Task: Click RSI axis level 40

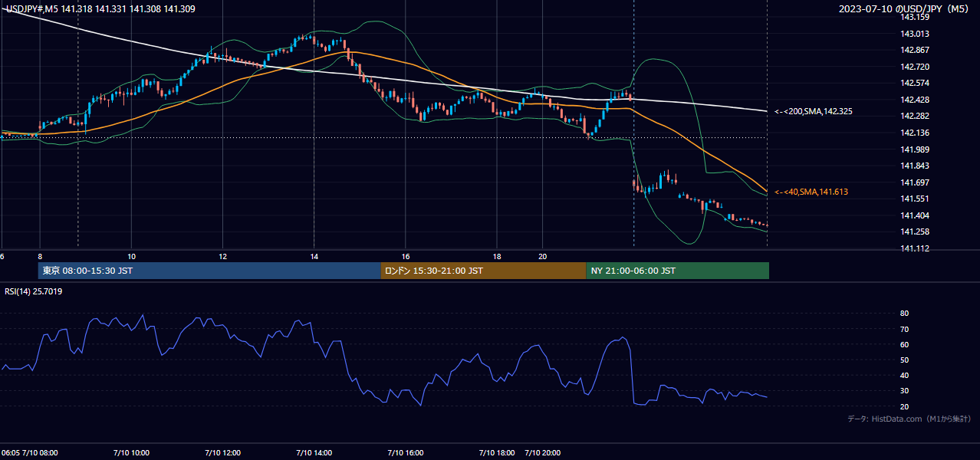Action: 904,375
